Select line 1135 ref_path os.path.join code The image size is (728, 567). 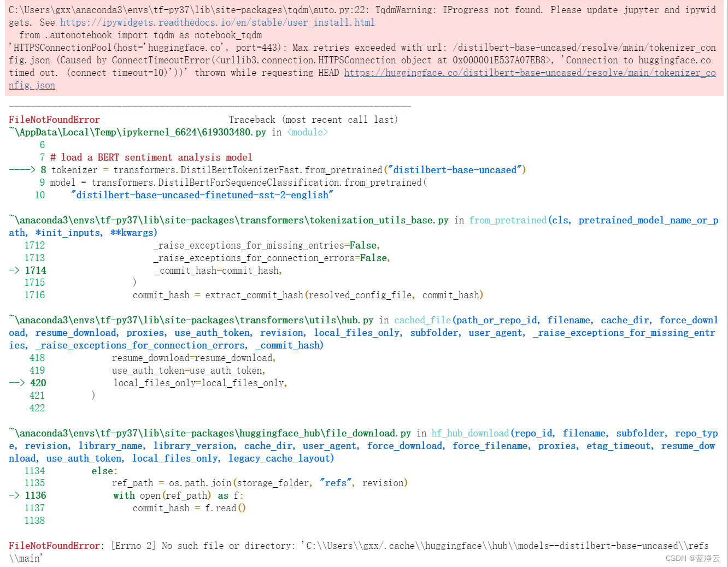click(x=260, y=483)
